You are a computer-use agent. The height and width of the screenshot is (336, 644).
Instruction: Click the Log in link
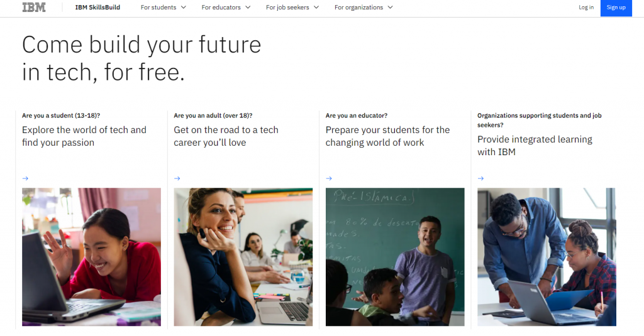click(586, 8)
